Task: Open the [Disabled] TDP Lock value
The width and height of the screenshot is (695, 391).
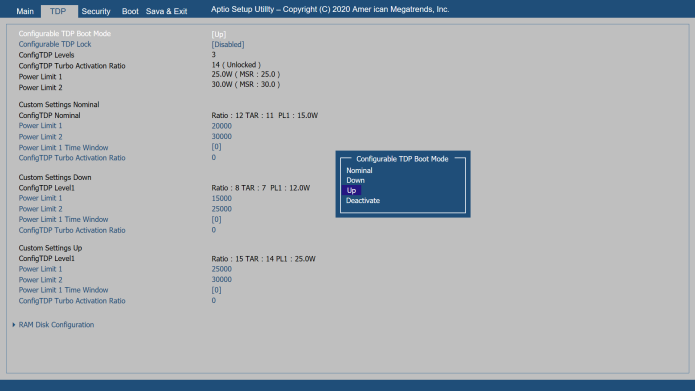Action: coord(228,44)
